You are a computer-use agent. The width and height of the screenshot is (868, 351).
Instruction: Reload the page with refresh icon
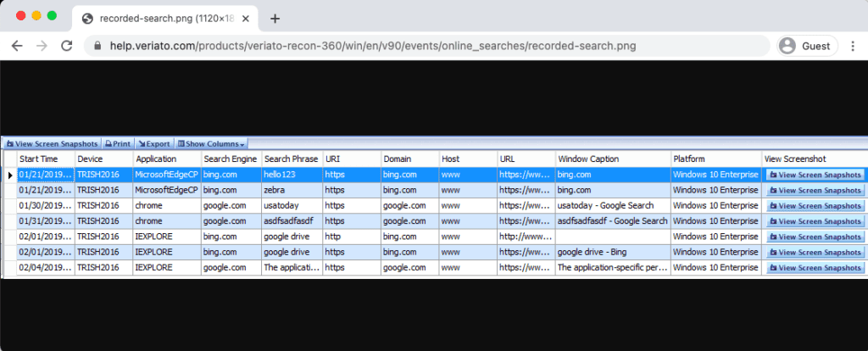click(66, 46)
